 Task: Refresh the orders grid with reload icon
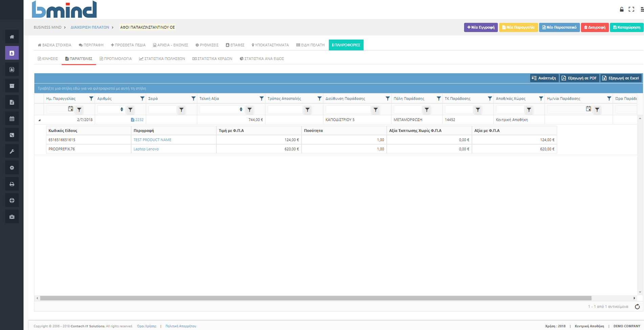click(x=637, y=307)
